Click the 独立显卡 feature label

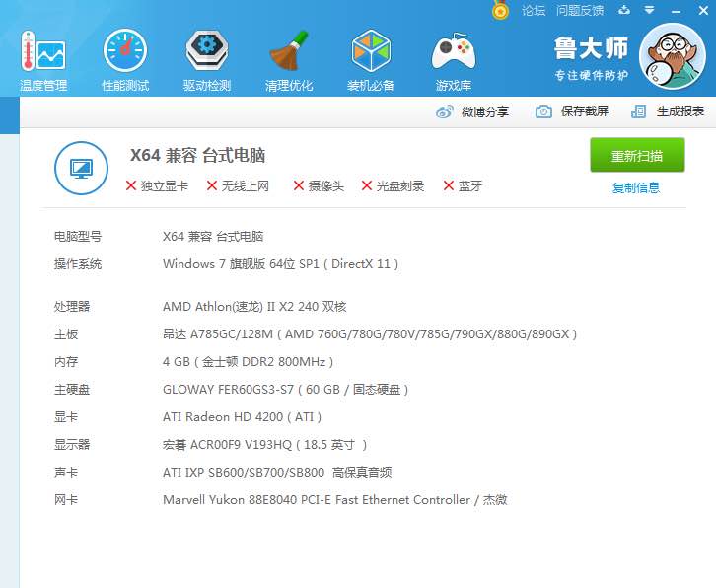click(x=165, y=185)
